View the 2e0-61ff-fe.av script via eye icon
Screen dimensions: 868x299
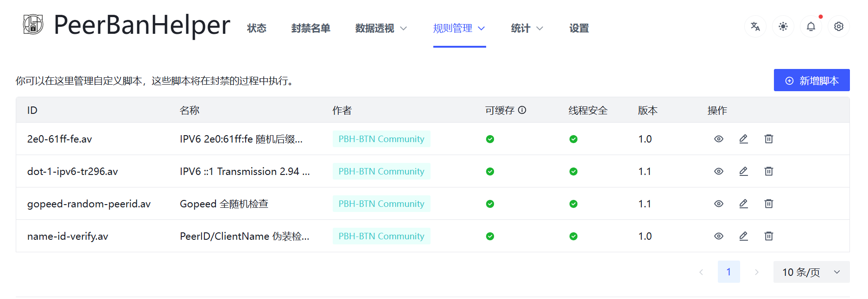pos(719,139)
